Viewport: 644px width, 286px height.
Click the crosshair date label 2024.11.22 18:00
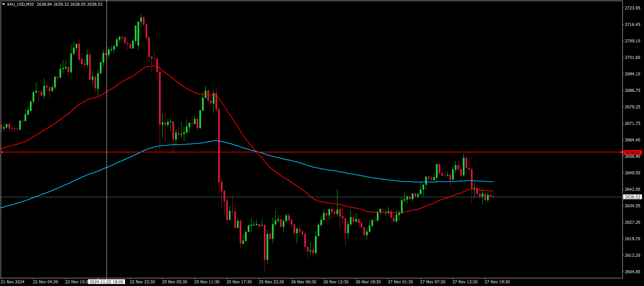pyautogui.click(x=107, y=282)
